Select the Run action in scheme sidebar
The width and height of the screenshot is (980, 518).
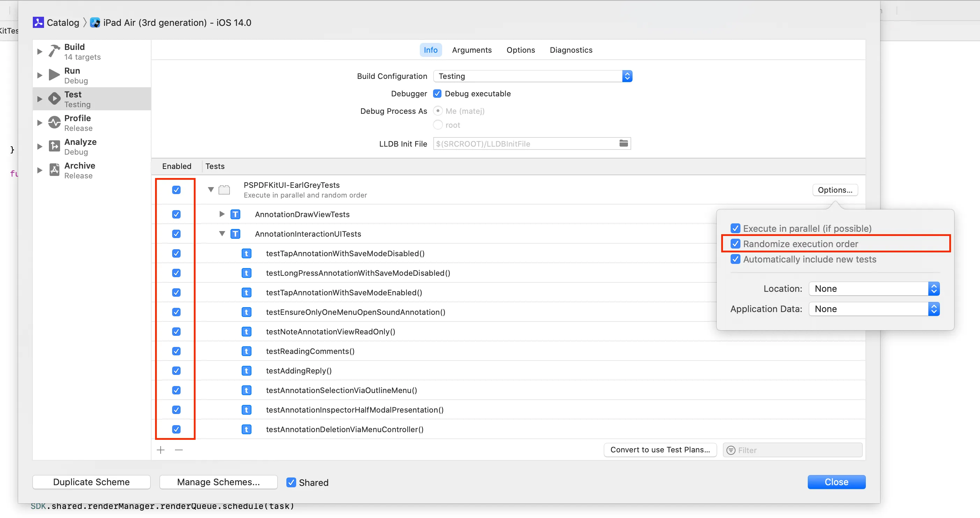coord(54,75)
